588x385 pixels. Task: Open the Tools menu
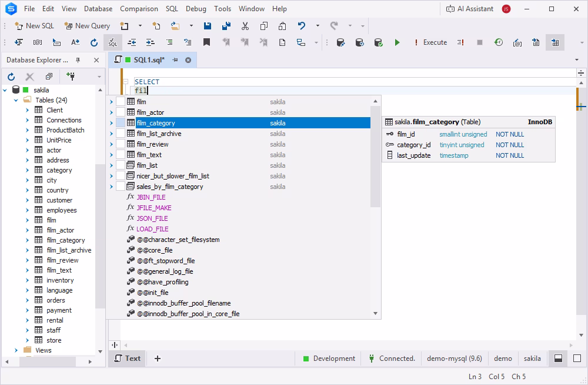222,9
